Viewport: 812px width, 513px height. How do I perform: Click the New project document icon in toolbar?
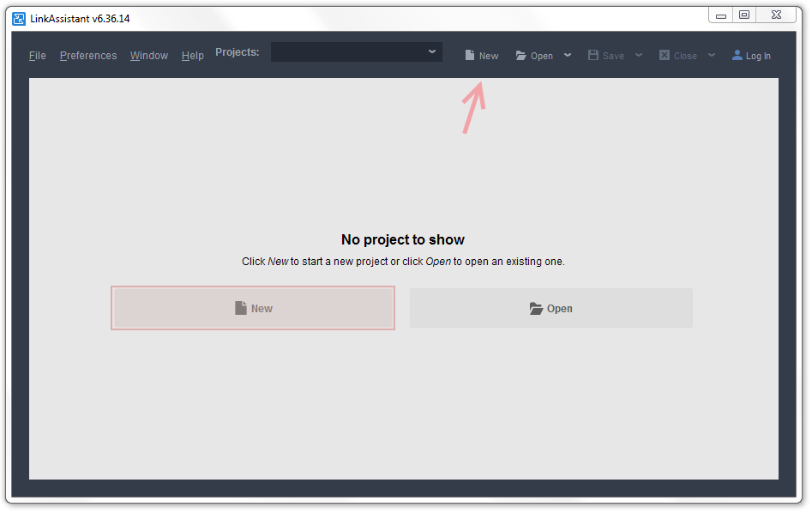coord(470,56)
